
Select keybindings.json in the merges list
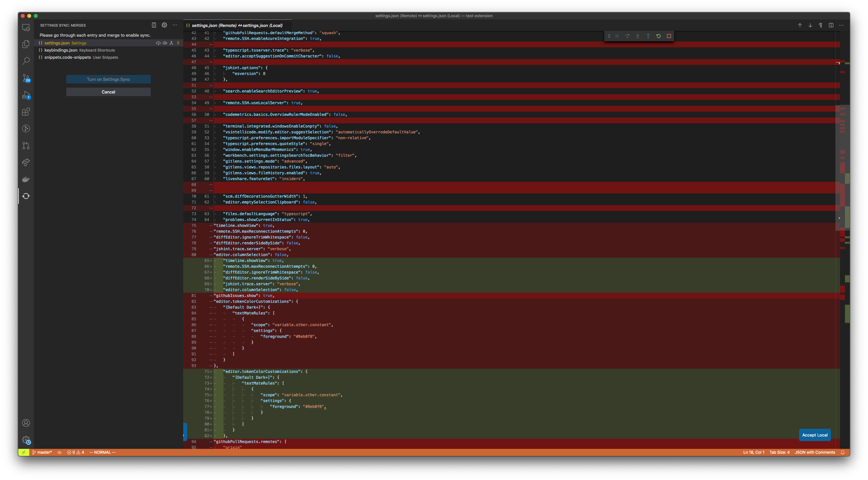tap(61, 50)
